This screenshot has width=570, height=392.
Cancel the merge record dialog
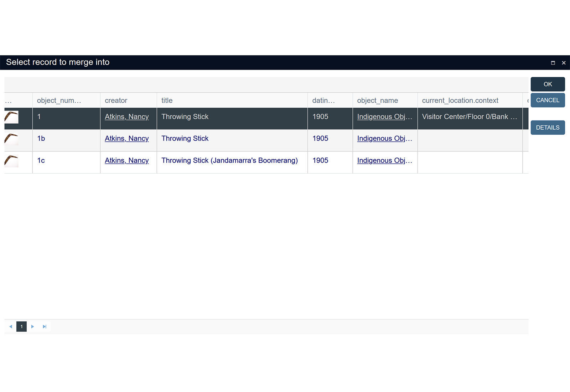(548, 100)
